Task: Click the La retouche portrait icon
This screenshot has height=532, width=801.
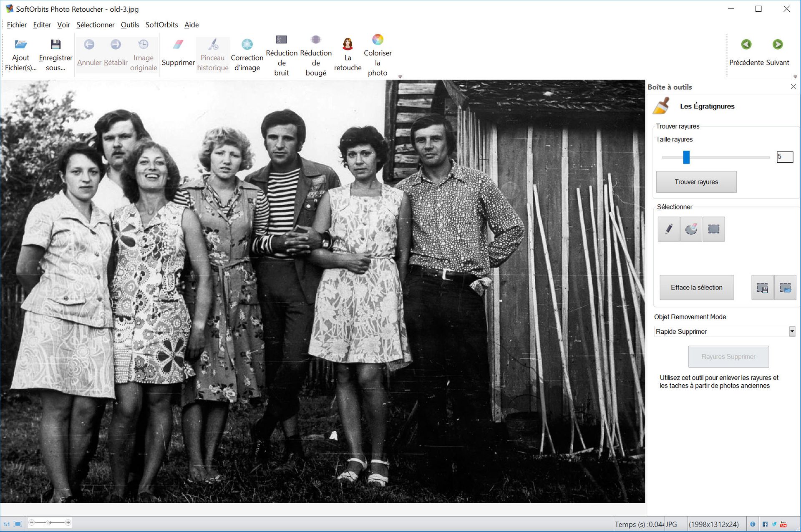Action: (348, 44)
